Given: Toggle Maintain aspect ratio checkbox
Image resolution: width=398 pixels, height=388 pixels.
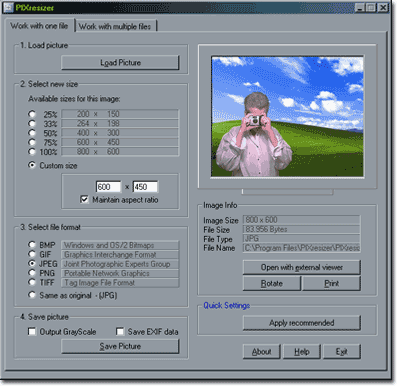Looking at the screenshot, I should click(84, 200).
